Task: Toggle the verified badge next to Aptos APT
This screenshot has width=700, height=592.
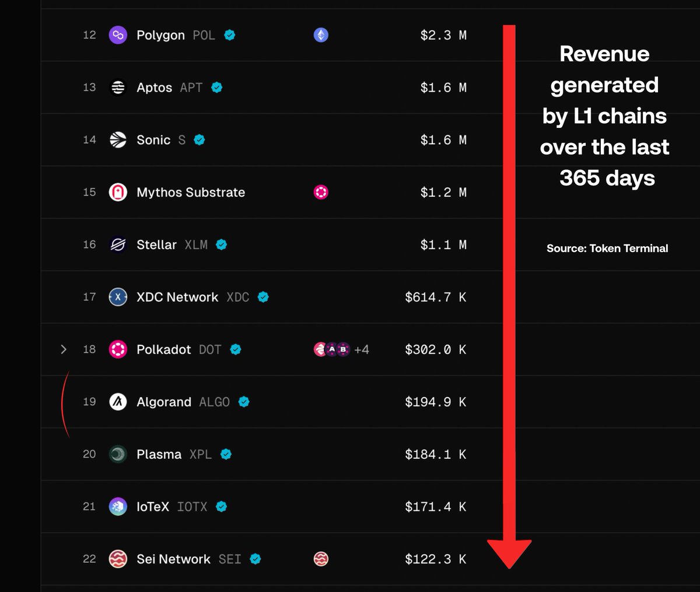Action: [216, 87]
